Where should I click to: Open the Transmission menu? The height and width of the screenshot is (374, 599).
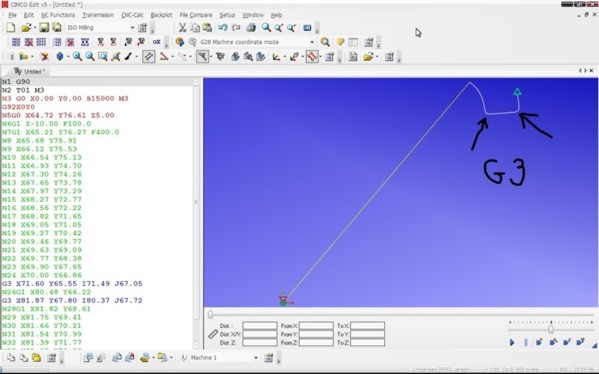(98, 15)
